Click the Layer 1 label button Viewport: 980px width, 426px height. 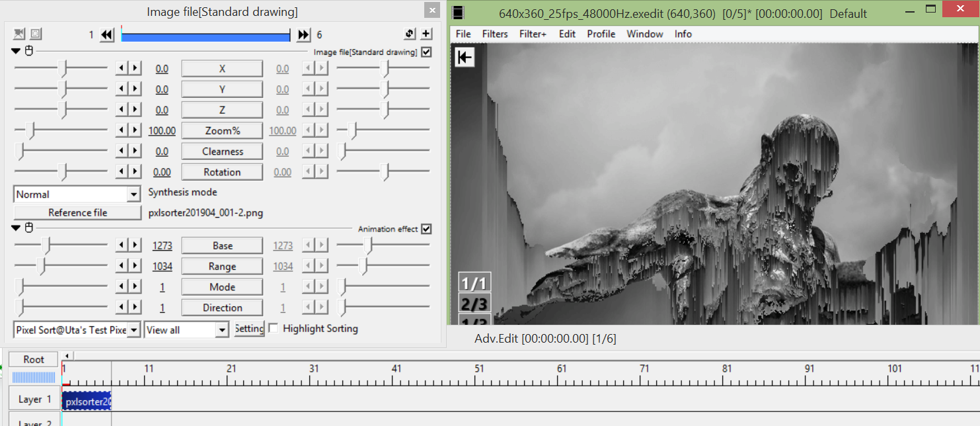coord(33,399)
